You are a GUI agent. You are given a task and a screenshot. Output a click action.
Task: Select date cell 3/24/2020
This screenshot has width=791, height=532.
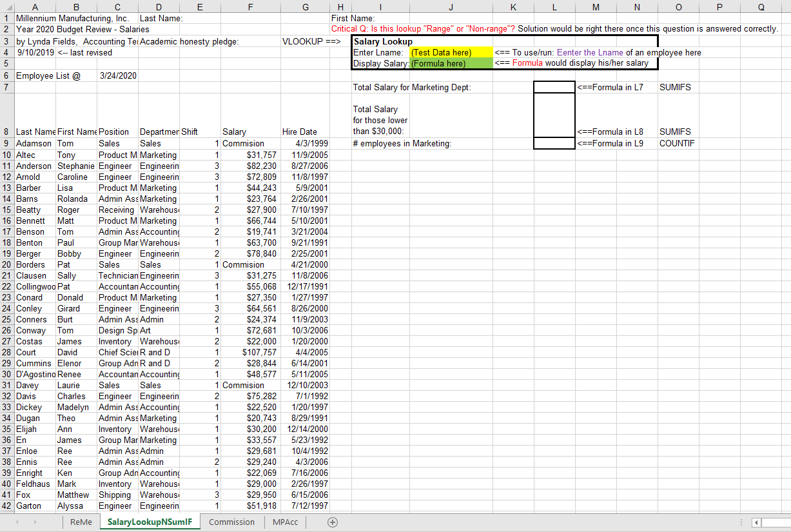pos(117,75)
